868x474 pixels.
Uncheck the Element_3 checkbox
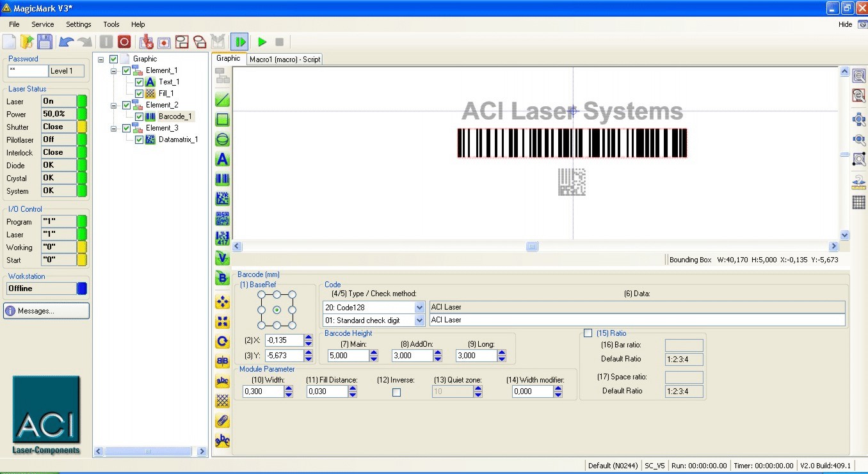click(126, 128)
